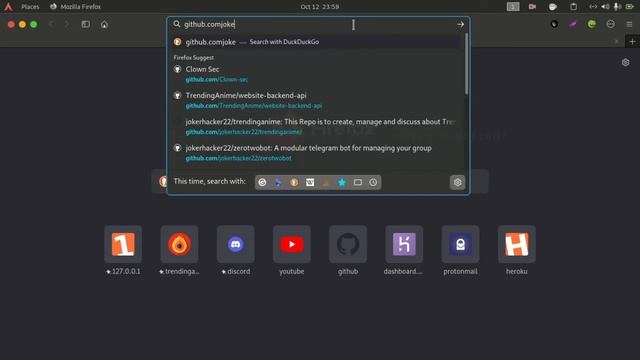
Task: Open jokerhacker22/zerotwobot suggestion
Action: (x=316, y=153)
